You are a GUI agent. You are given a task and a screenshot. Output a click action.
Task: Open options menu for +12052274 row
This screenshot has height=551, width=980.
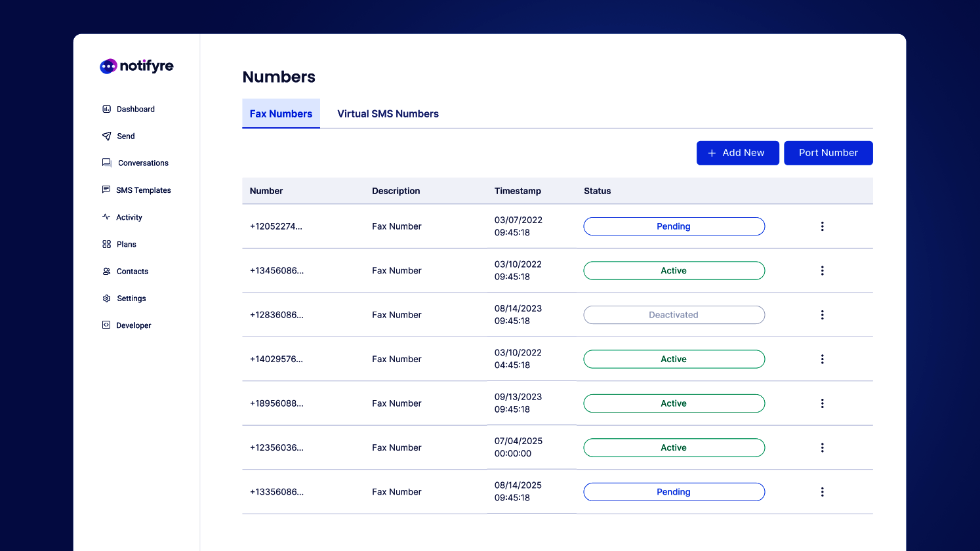tap(822, 226)
